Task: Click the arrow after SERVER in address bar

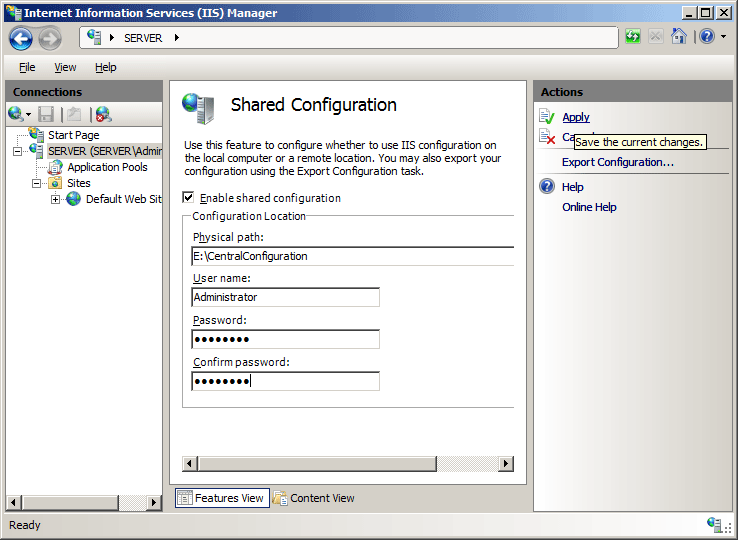Action: click(177, 38)
